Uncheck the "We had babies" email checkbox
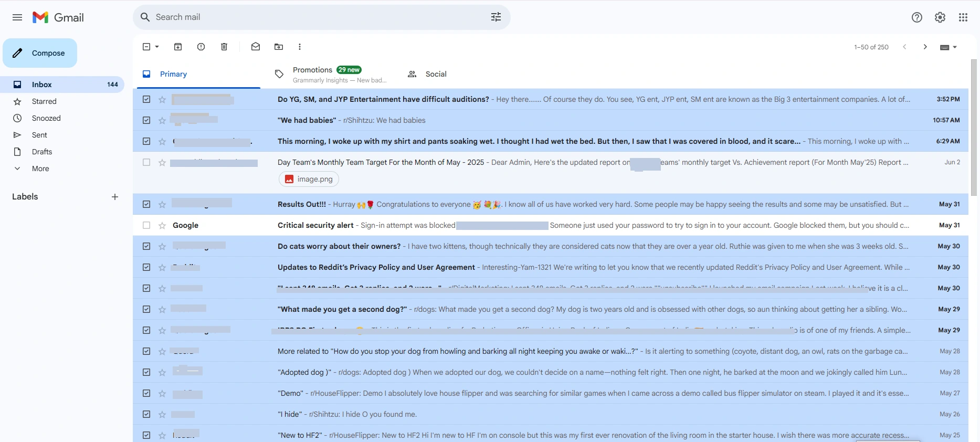 pyautogui.click(x=146, y=120)
